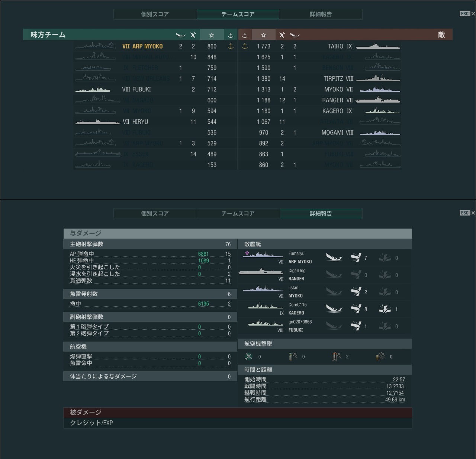Click the sunk icon beside Fumaryu's ARP MYOKO
Image resolution: width=476 pixels, height=459 pixels.
334,258
